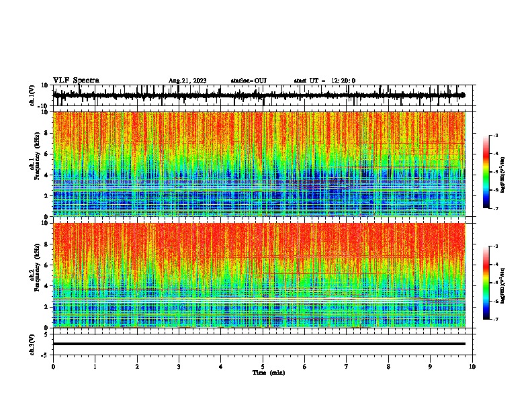
Task: Click the time axis tick label "1"
Action: tap(95, 367)
